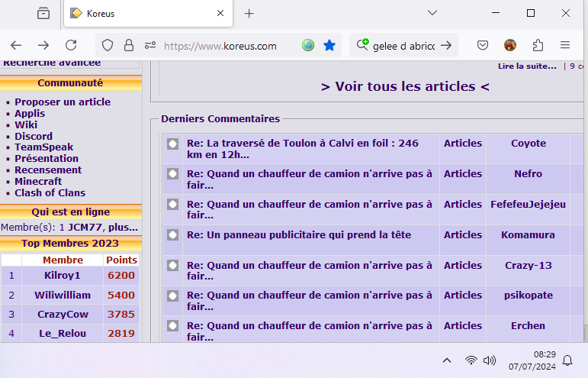This screenshot has height=378, width=588.
Task: Open the Firefox View icon
Action: coord(43,13)
